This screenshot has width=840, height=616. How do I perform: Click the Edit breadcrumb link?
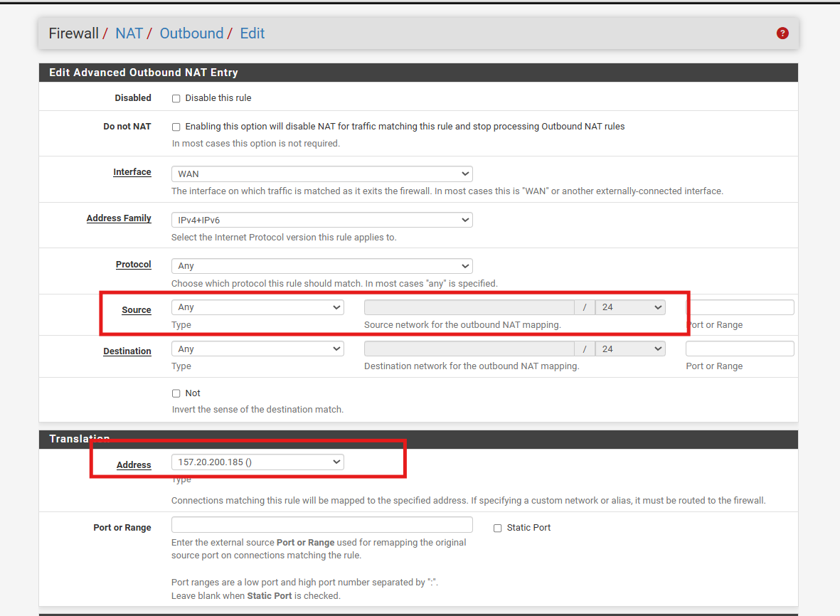coord(252,33)
